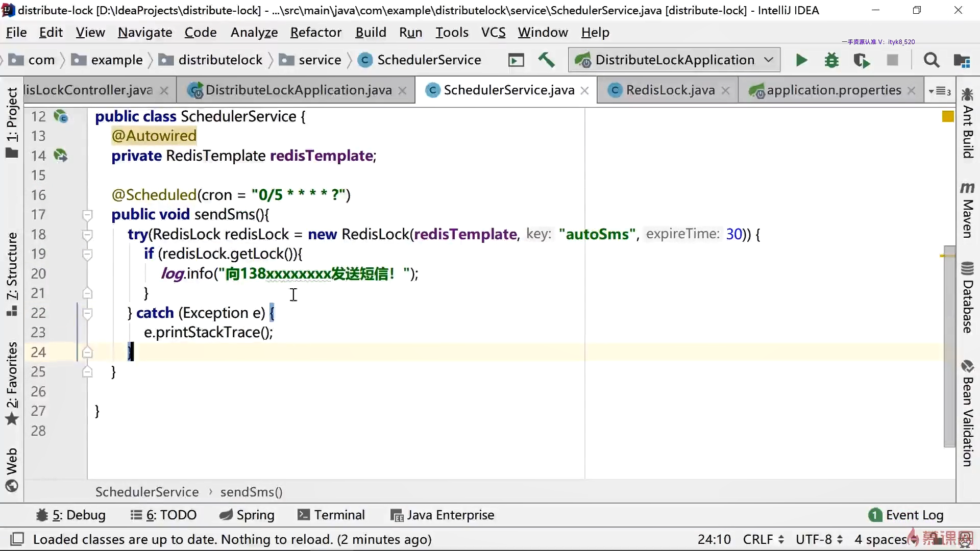980x551 pixels.
Task: Collapse the try block fold on line 18
Action: point(87,234)
